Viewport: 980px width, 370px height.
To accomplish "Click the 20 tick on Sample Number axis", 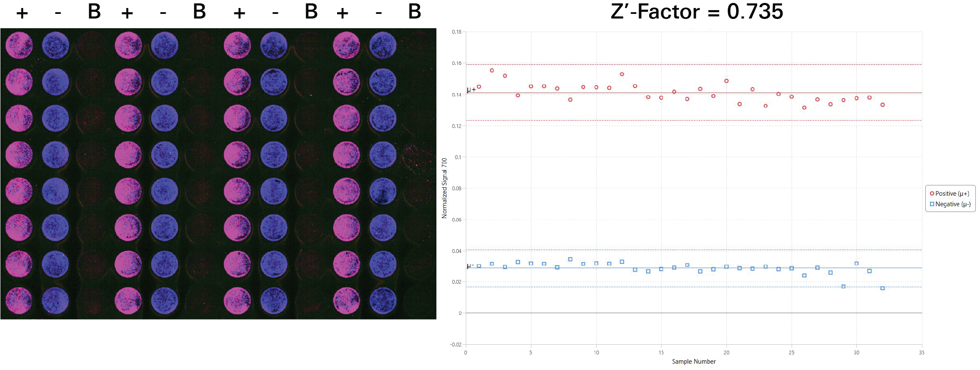I will [x=726, y=353].
